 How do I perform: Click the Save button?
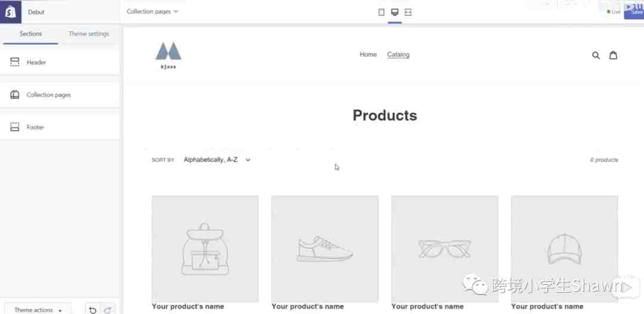pos(635,11)
